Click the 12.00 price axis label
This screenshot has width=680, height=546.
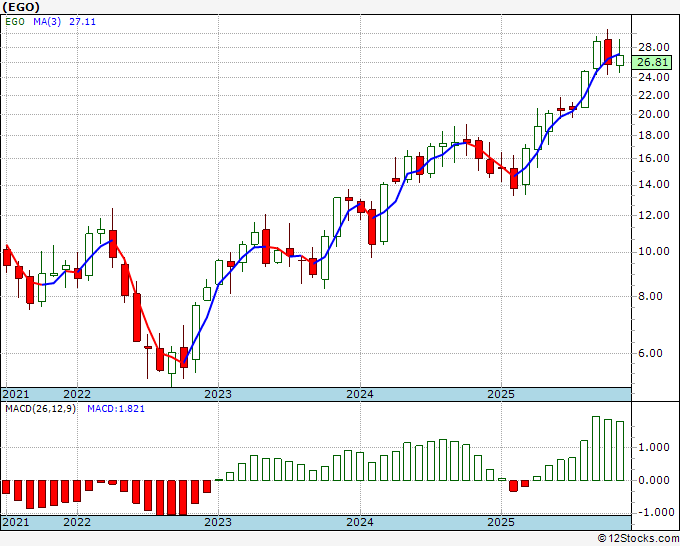(x=654, y=215)
